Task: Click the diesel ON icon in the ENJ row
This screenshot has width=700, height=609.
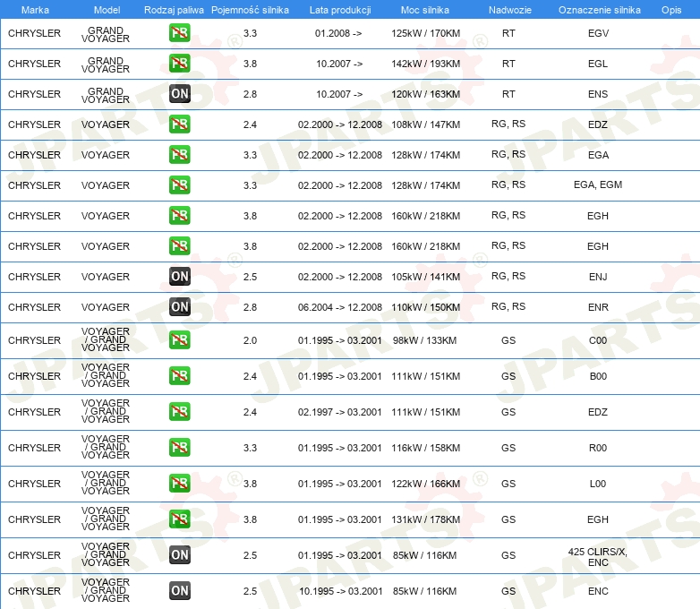Action: [179, 277]
